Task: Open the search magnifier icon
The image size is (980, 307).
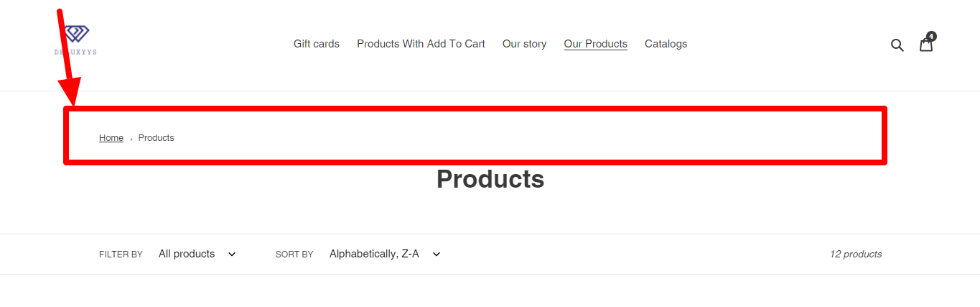Action: pyautogui.click(x=897, y=45)
